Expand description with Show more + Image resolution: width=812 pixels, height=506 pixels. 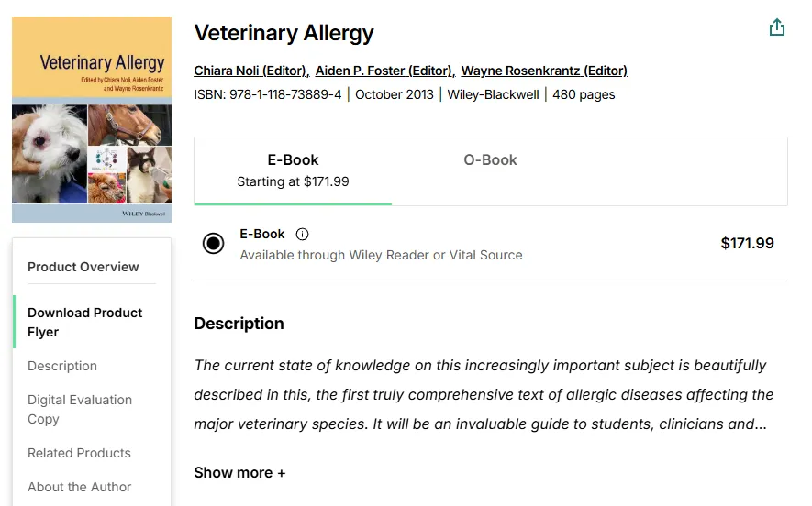239,473
